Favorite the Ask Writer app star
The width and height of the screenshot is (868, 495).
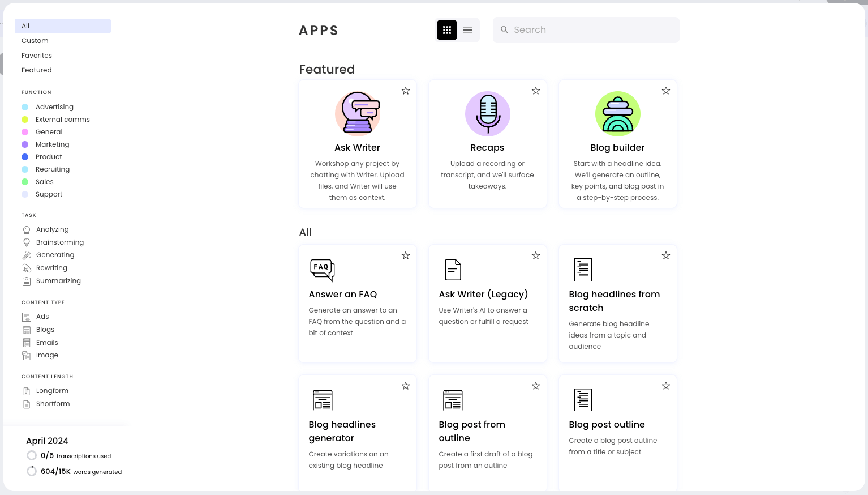(x=406, y=91)
